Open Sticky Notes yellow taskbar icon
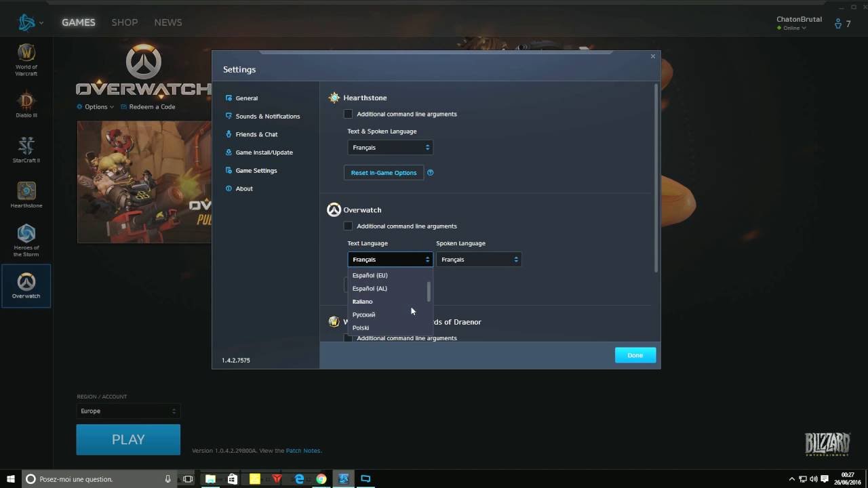Viewport: 868px width, 488px height. point(254,479)
